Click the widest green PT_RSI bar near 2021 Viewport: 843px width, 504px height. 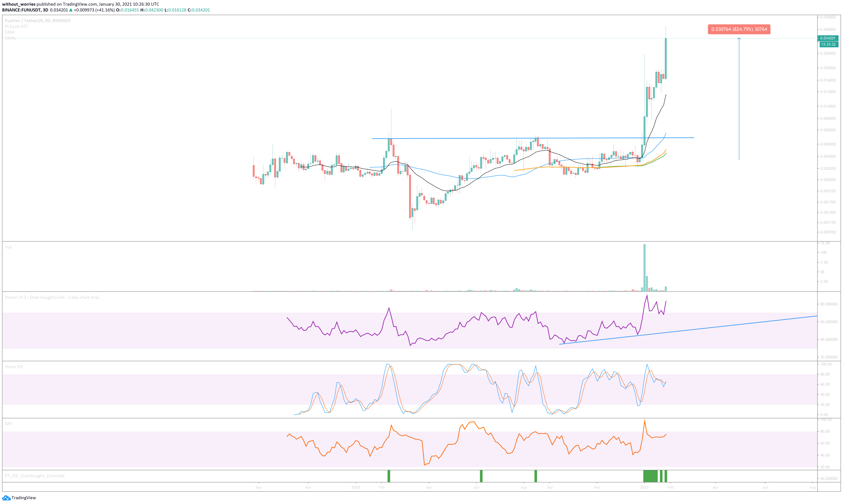(x=651, y=476)
